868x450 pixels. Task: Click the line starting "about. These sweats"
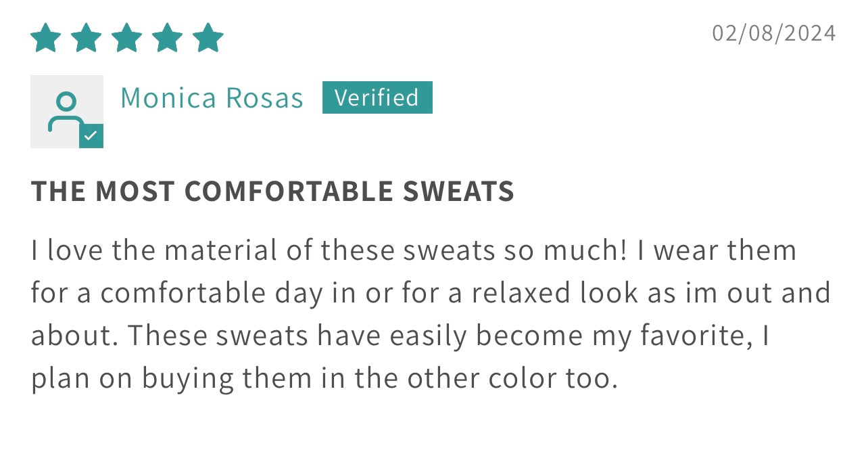[x=400, y=336]
